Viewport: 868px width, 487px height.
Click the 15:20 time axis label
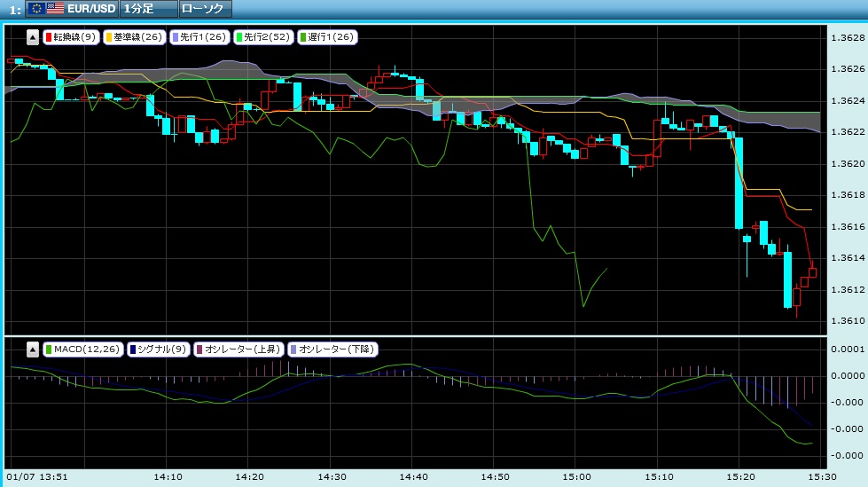coord(740,476)
